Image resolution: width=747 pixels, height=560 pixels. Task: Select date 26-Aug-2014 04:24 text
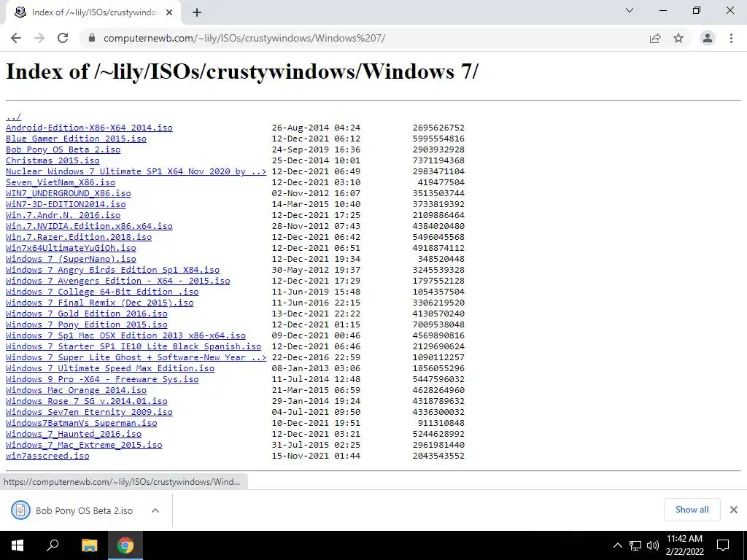tap(317, 128)
